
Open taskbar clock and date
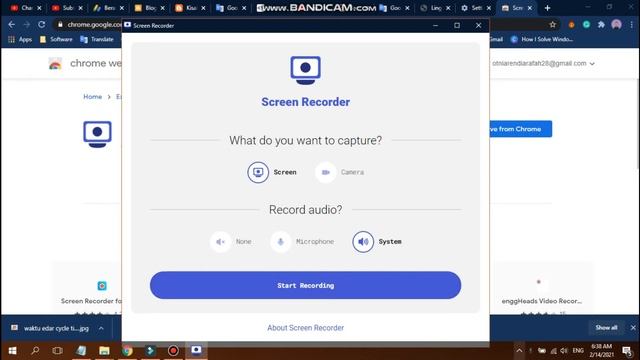601,351
